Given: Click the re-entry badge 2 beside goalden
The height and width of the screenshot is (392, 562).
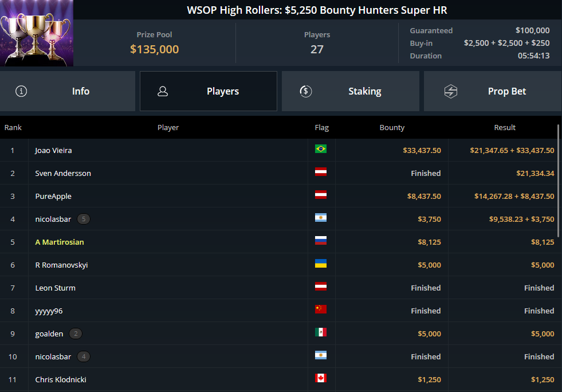Looking at the screenshot, I should (76, 334).
